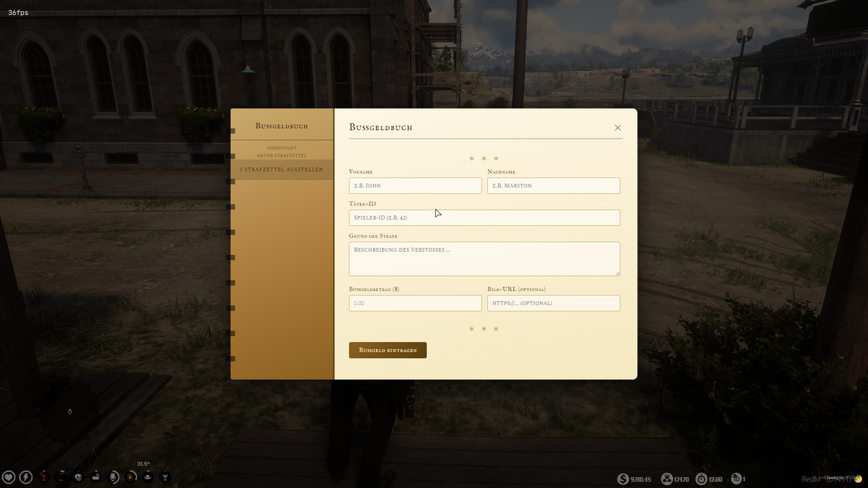This screenshot has width=868, height=488.
Task: Click the player ID badge icon
Action: click(x=736, y=479)
